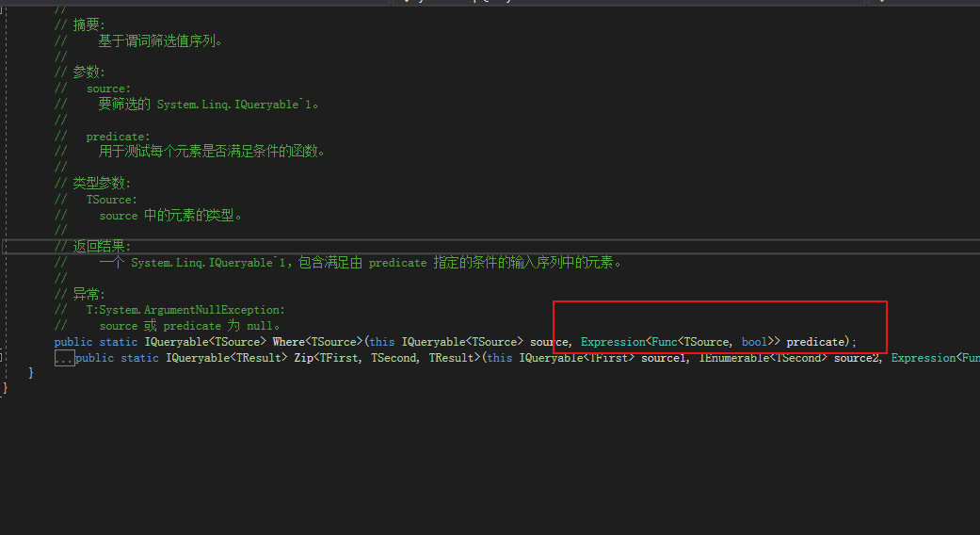Expand the collapsed '...' region before Zip
980x535 pixels.
64,358
